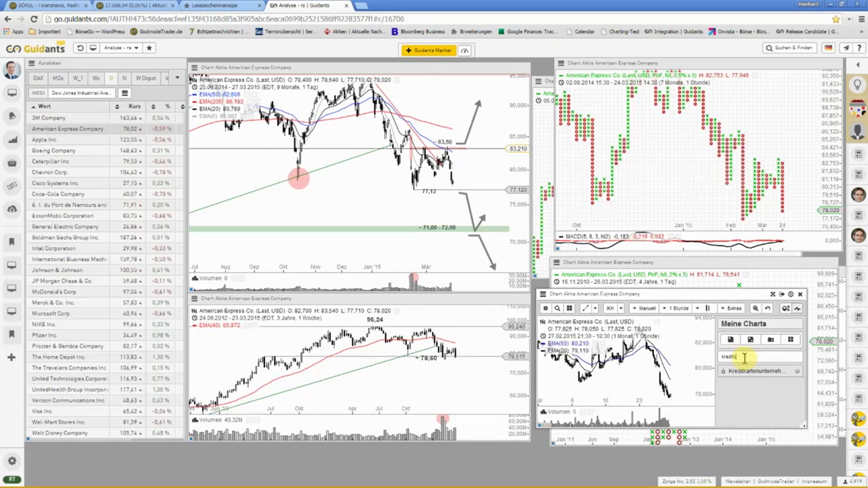Screen dimensions: 868x488
Task: Select the MDx watchlist tab
Action: pos(58,78)
